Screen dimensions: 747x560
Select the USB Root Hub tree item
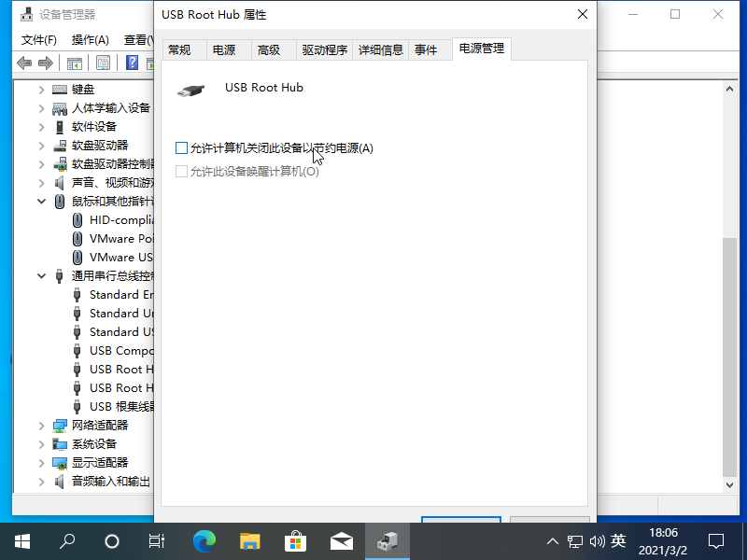(120, 369)
